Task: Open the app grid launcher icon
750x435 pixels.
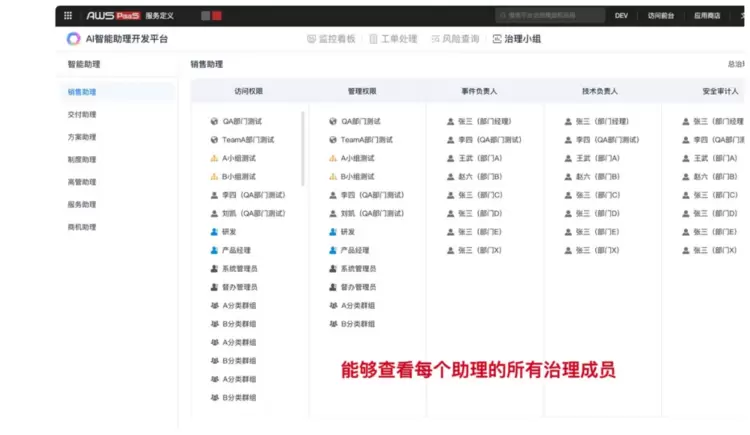Action: (x=68, y=16)
